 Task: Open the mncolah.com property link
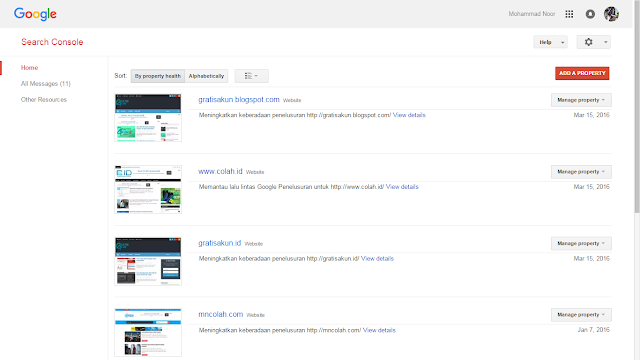click(220, 314)
